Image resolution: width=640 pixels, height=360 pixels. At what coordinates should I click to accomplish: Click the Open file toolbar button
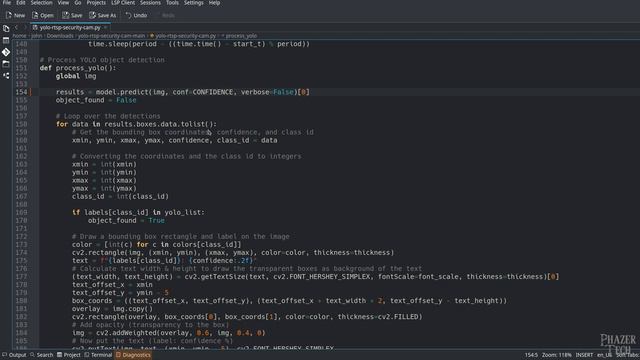tap(43, 15)
